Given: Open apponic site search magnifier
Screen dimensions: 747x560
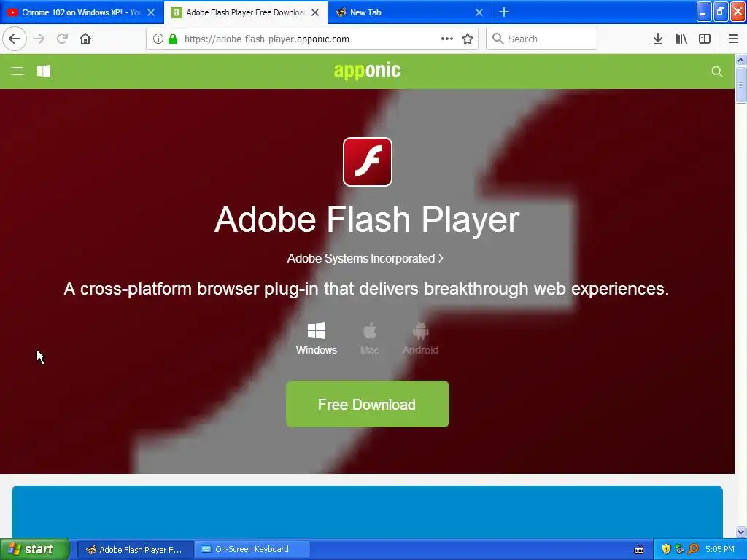Looking at the screenshot, I should (x=717, y=71).
